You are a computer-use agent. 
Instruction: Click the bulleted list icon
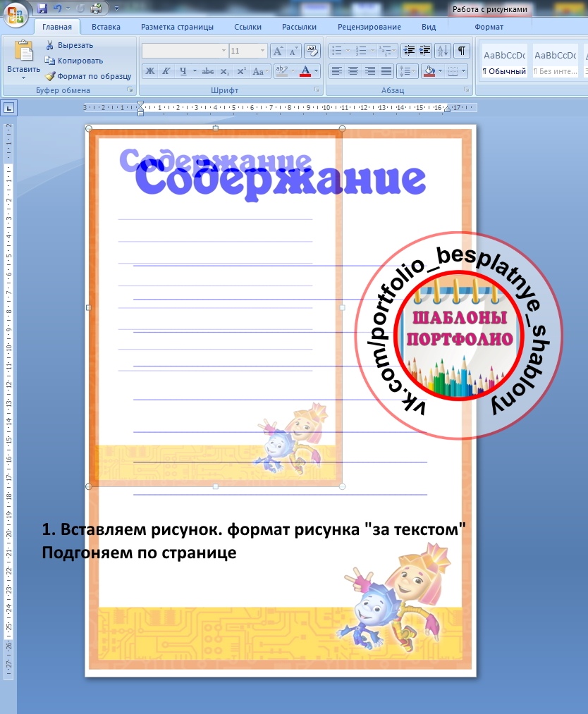point(336,51)
